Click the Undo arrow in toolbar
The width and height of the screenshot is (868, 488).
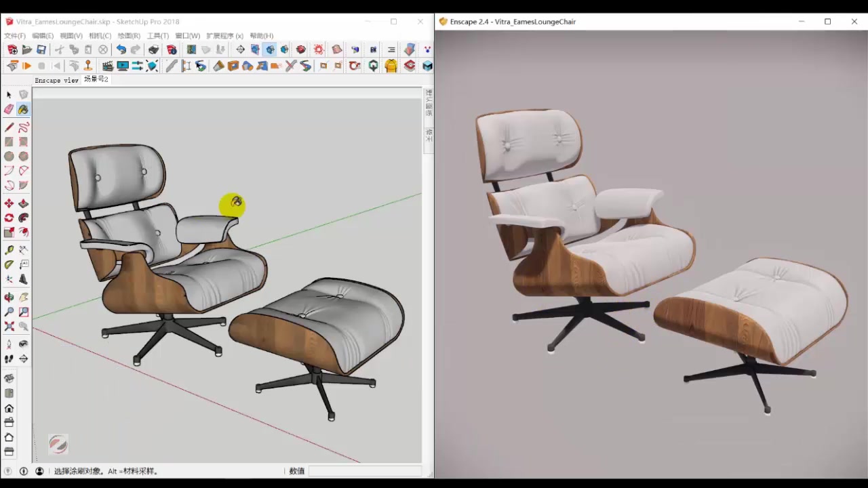(x=121, y=49)
